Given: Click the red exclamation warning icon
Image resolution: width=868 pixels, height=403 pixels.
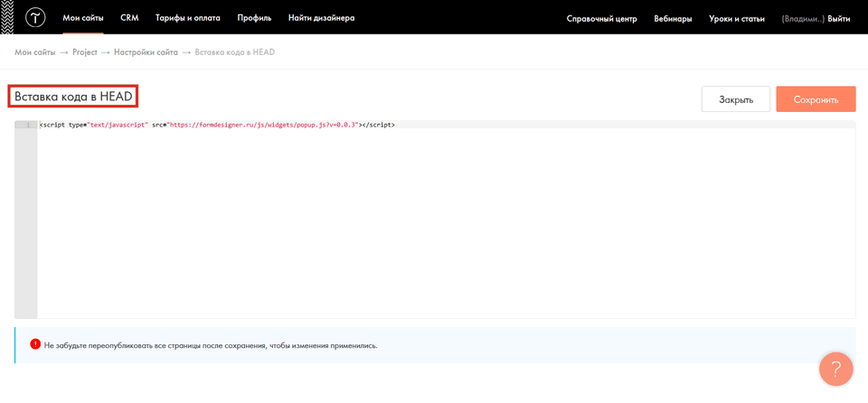Looking at the screenshot, I should pyautogui.click(x=34, y=344).
